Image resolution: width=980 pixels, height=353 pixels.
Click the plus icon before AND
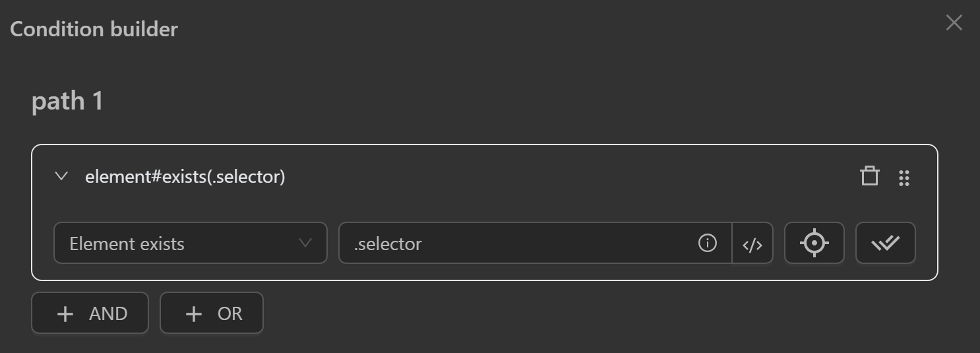pos(65,313)
